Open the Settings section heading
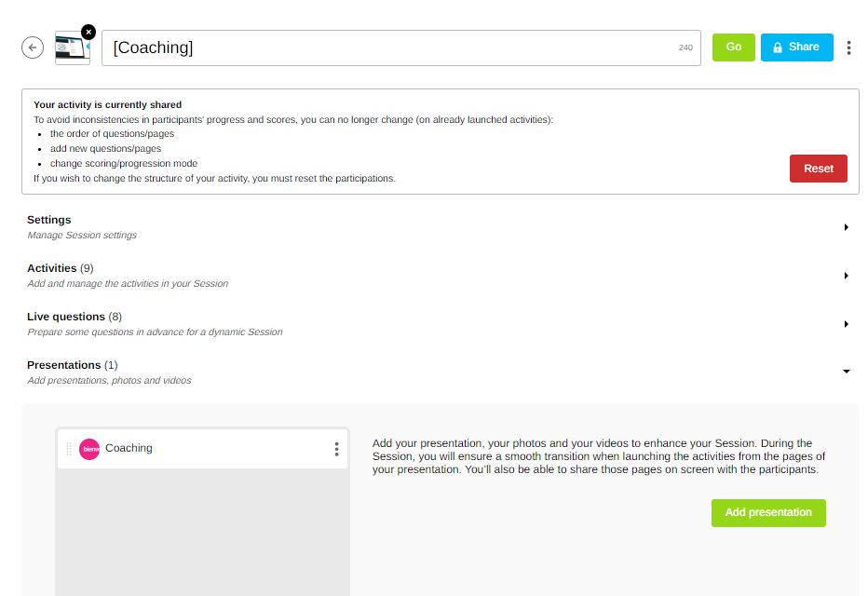 coord(49,220)
